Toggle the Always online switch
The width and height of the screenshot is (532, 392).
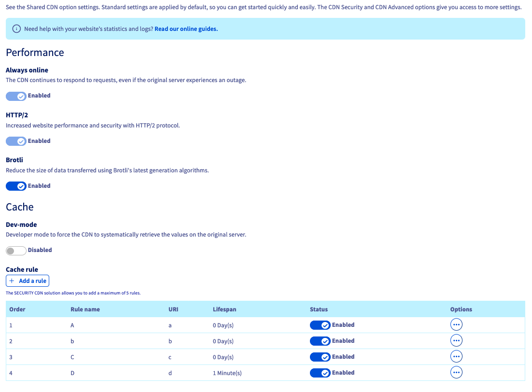tap(16, 96)
